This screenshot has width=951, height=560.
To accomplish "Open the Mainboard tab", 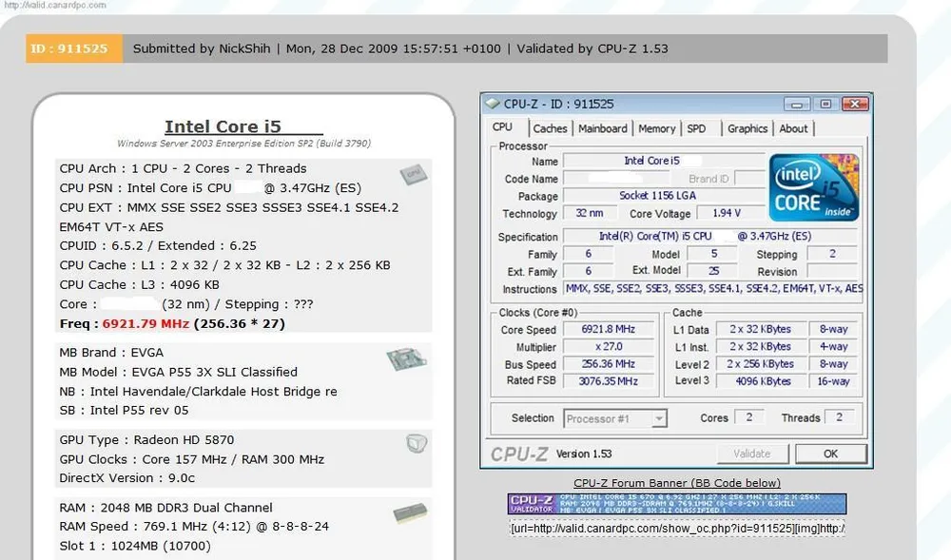I will tap(602, 128).
